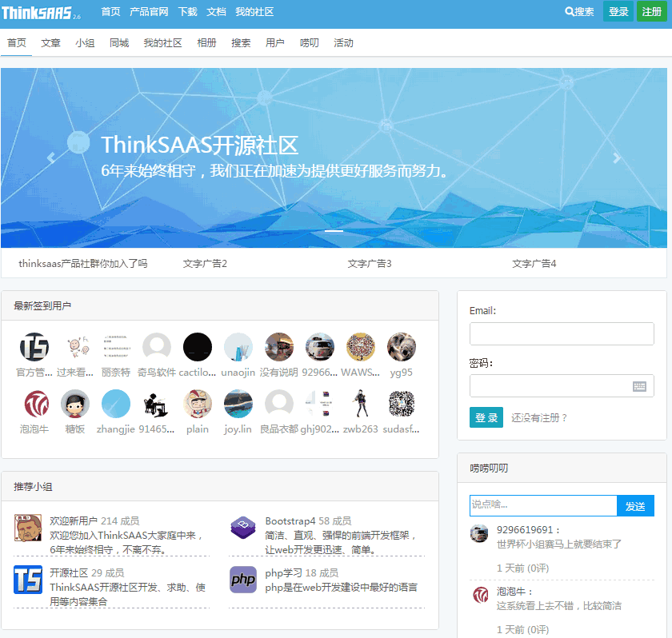The height and width of the screenshot is (638, 672).
Task: Click the Bootstrap4 group icon
Action: pos(244,528)
